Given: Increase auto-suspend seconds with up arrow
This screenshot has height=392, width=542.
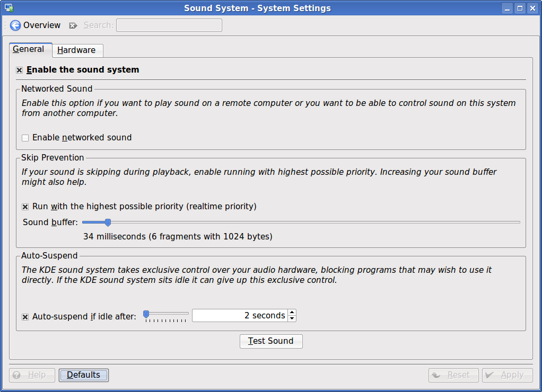Looking at the screenshot, I should click(x=292, y=313).
